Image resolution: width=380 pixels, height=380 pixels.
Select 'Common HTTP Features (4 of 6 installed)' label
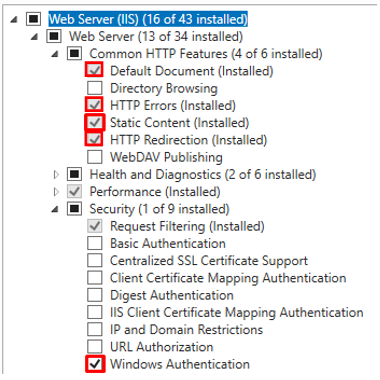pos(206,54)
